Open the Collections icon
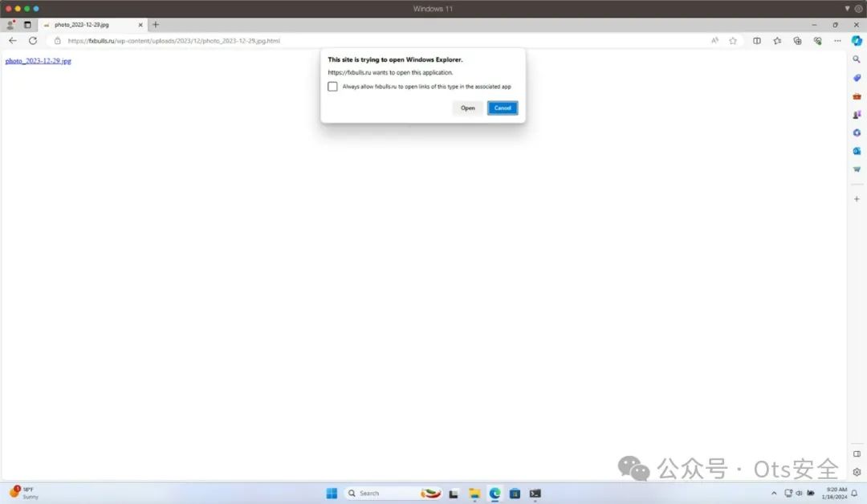The width and height of the screenshot is (867, 504). point(797,41)
